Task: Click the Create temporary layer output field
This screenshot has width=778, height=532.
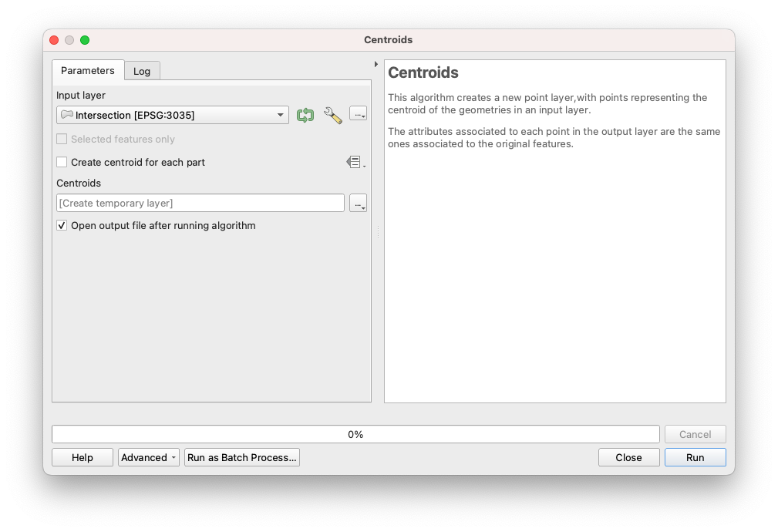Action: click(200, 203)
